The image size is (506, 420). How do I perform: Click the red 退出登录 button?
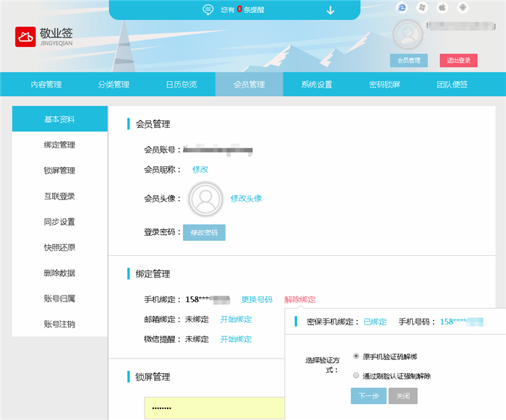pos(458,61)
